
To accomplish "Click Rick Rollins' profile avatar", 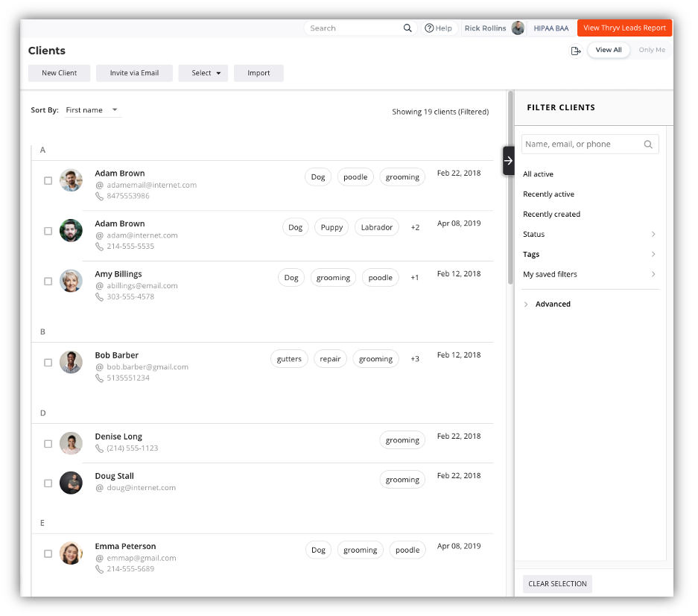I will tap(518, 28).
